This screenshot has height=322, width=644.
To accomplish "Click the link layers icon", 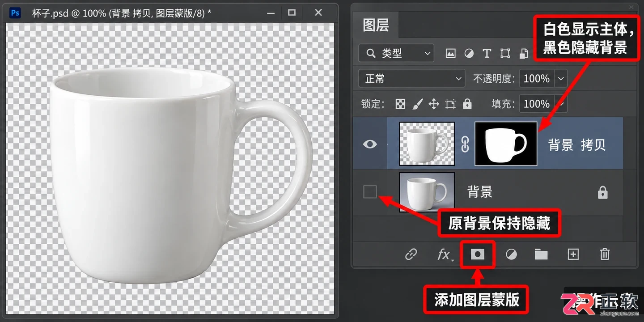I will [x=411, y=254].
